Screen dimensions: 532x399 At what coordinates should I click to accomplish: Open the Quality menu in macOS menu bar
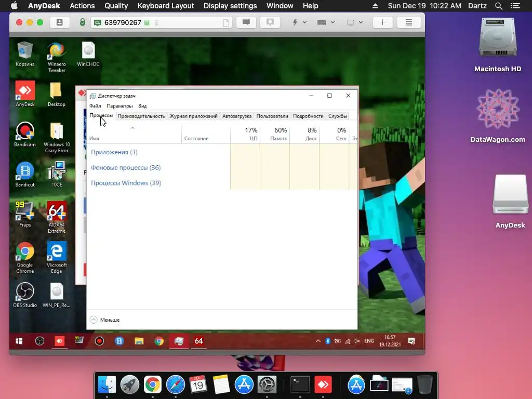[116, 6]
